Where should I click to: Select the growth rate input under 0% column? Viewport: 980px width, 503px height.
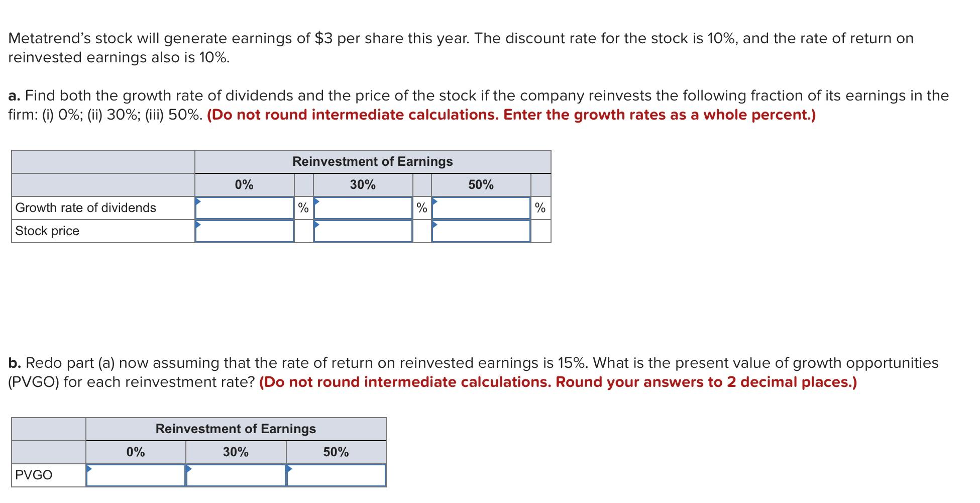tap(245, 208)
